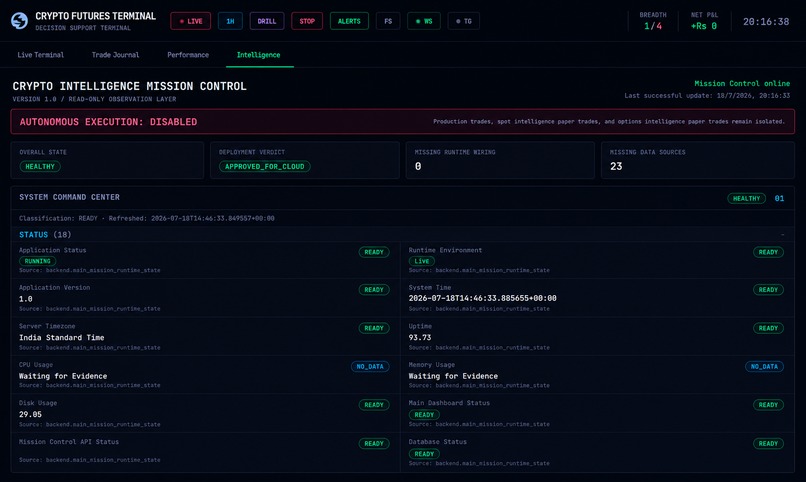The height and width of the screenshot is (482, 806).
Task: Toggle the LIVE mode button
Action: 191,21
